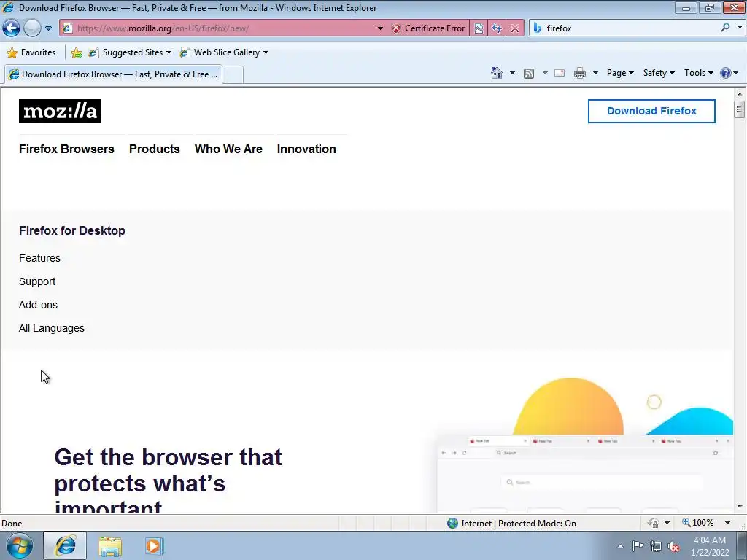Open the Products nav menu

coord(155,149)
